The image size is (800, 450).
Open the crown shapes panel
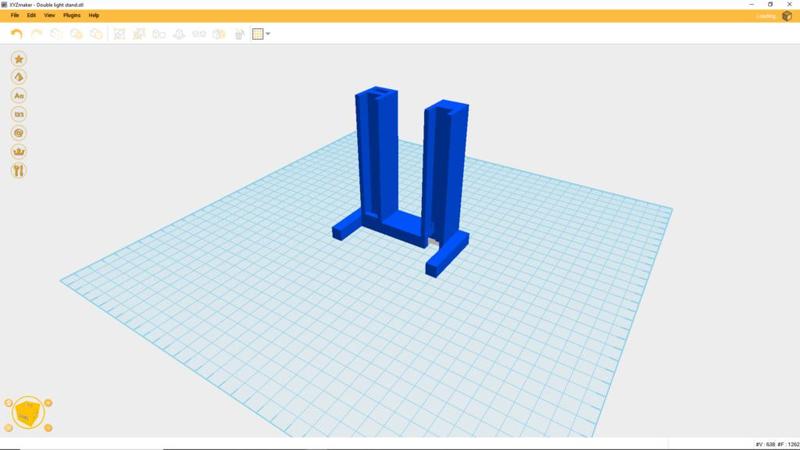[19, 152]
